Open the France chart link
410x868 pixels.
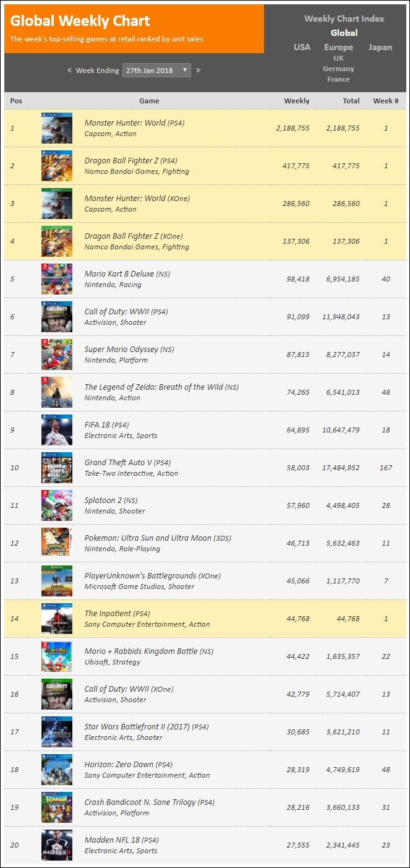point(338,79)
